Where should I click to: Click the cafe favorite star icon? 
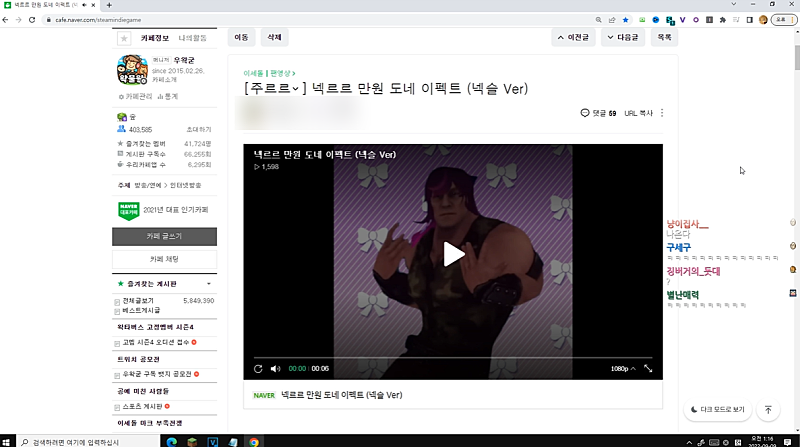coord(124,38)
